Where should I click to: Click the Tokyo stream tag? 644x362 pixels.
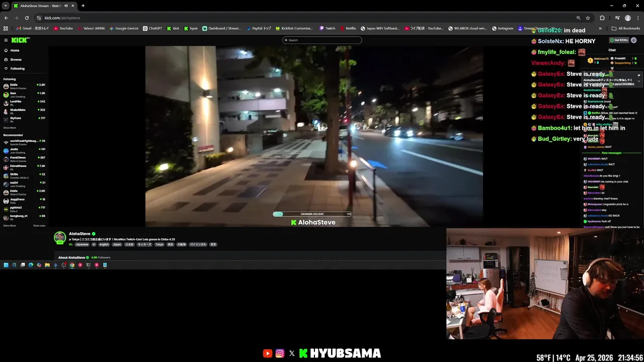[159, 244]
